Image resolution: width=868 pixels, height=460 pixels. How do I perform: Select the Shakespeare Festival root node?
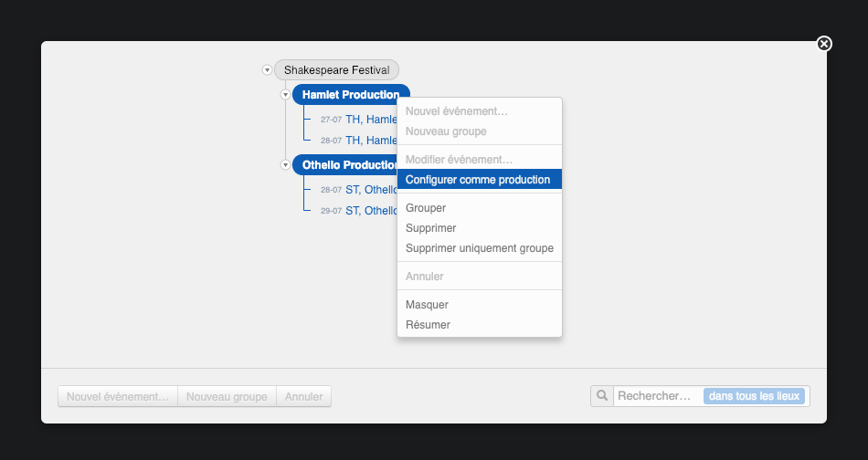pyautogui.click(x=336, y=70)
